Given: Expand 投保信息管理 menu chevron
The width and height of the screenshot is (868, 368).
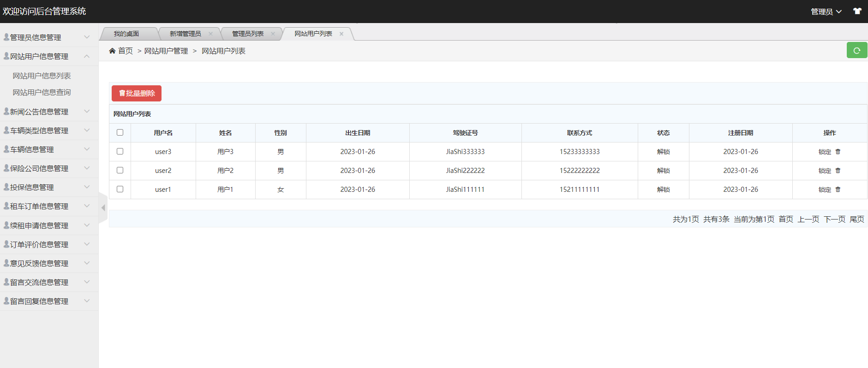Looking at the screenshot, I should pos(87,187).
